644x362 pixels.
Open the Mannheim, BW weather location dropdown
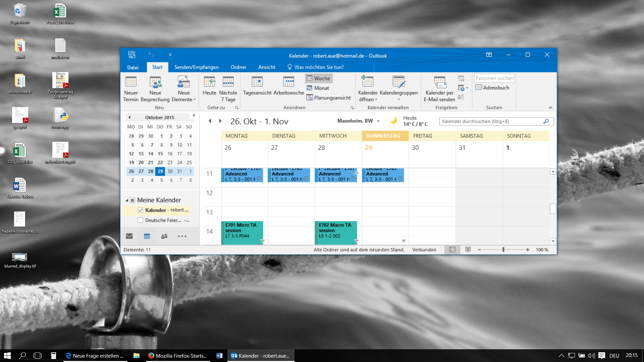(x=378, y=121)
